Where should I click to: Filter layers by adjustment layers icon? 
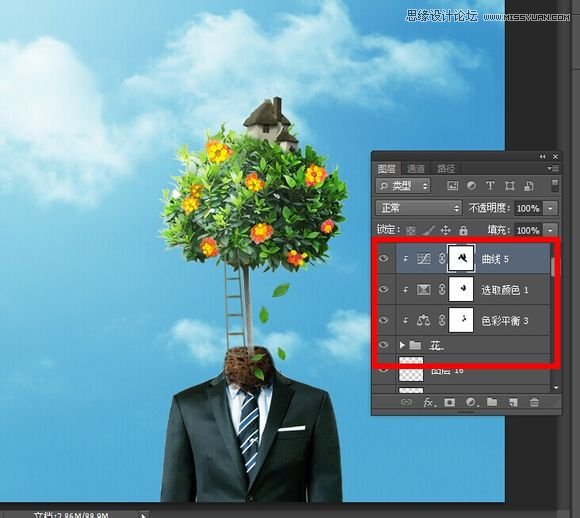(471, 185)
